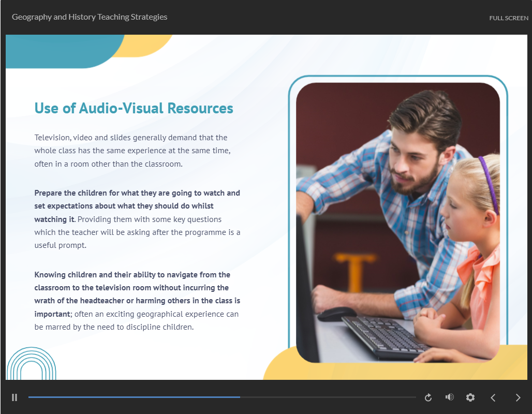The image size is (532, 414).
Task: Mute the audio with the speaker icon
Action: [449, 397]
